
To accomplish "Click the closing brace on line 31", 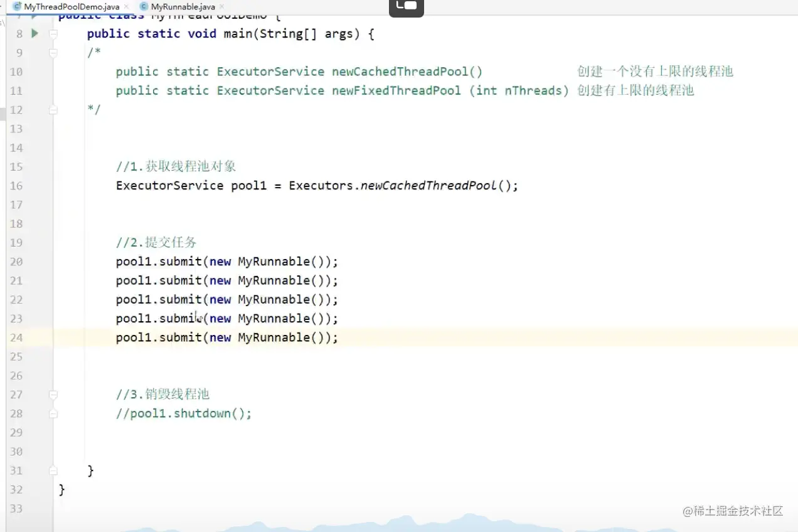I will point(90,471).
